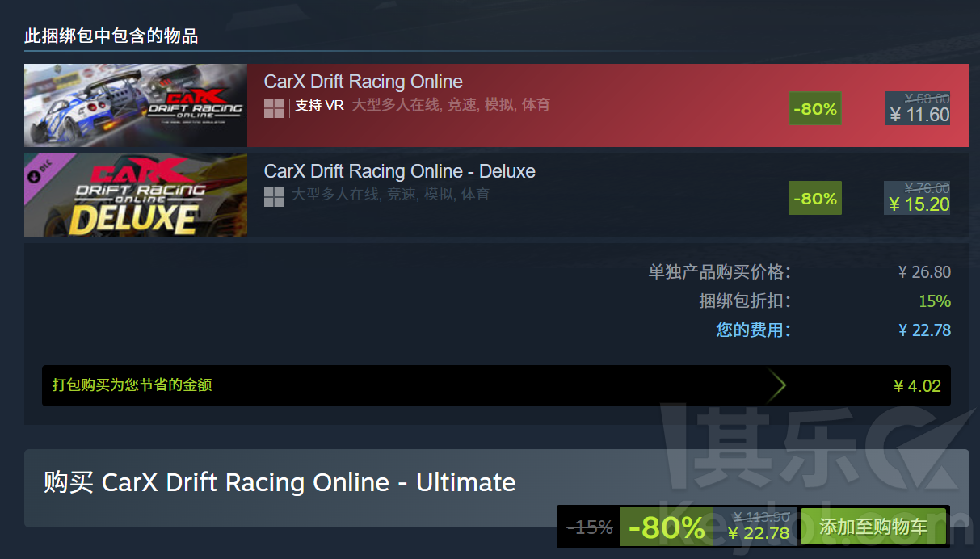Click the genre tags of the first item

(451, 105)
